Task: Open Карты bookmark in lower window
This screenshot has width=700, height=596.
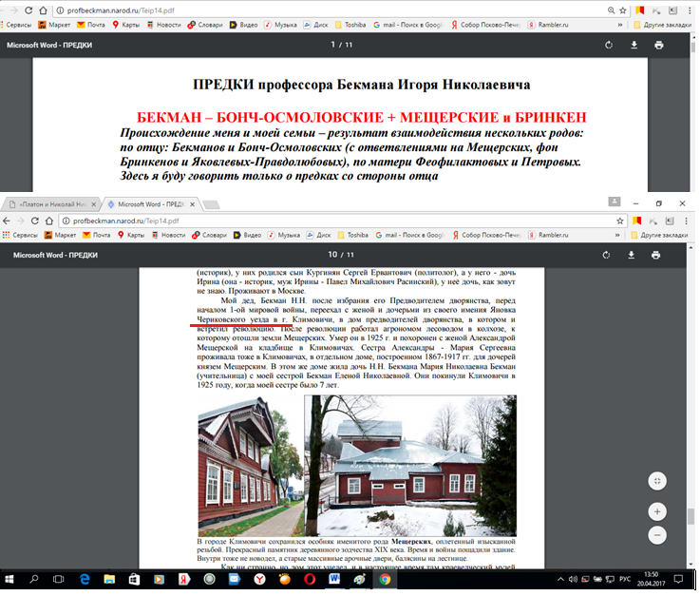Action: [131, 235]
